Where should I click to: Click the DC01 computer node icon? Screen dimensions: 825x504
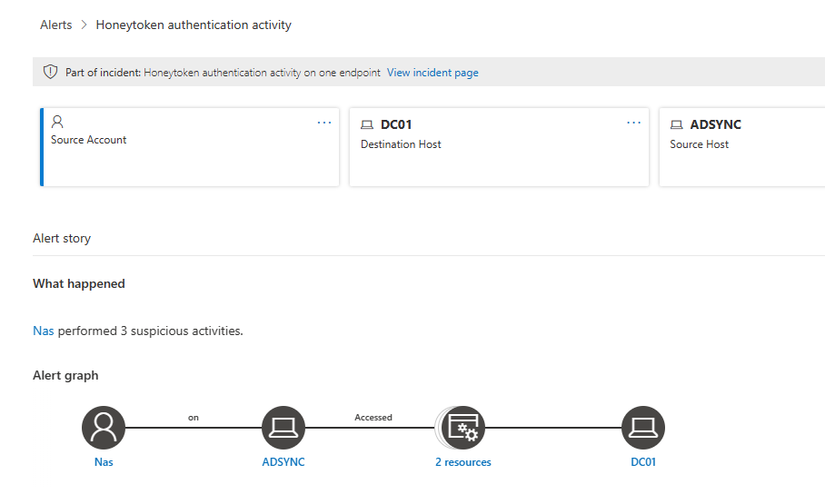tap(643, 427)
